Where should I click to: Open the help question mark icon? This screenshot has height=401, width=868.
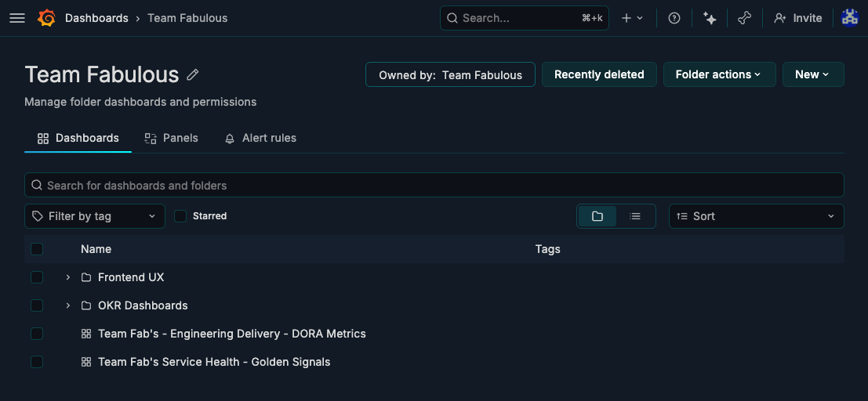point(674,18)
